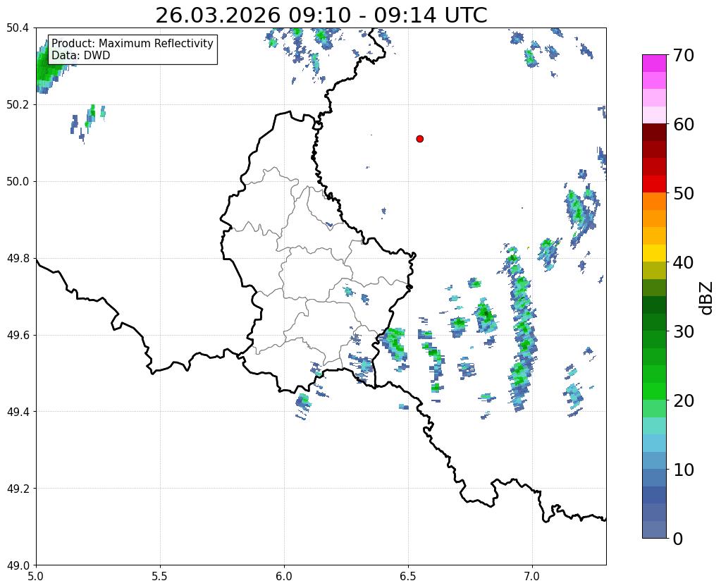This screenshot has width=721, height=588.
Task: Click the green radar echo in the top-left corner
Action: click(x=49, y=66)
